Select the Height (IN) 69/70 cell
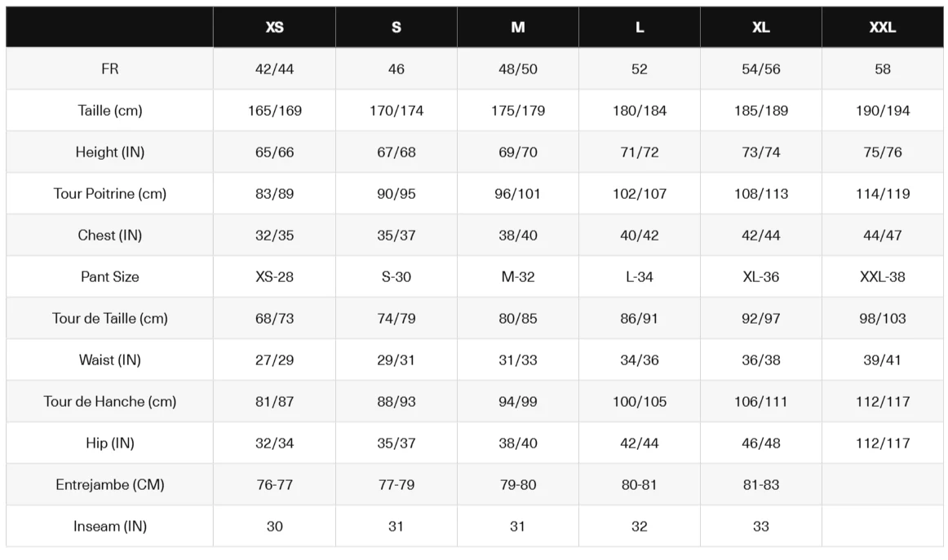Image resolution: width=948 pixels, height=560 pixels. pyautogui.click(x=518, y=152)
